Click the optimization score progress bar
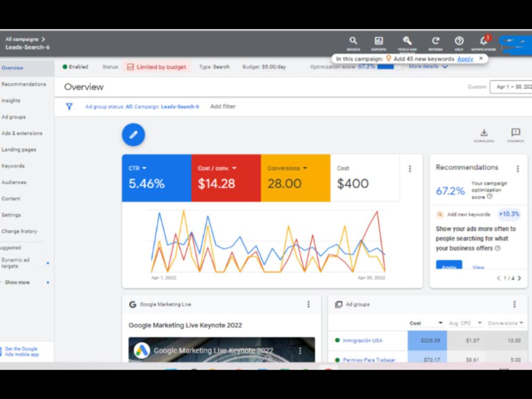 point(389,66)
